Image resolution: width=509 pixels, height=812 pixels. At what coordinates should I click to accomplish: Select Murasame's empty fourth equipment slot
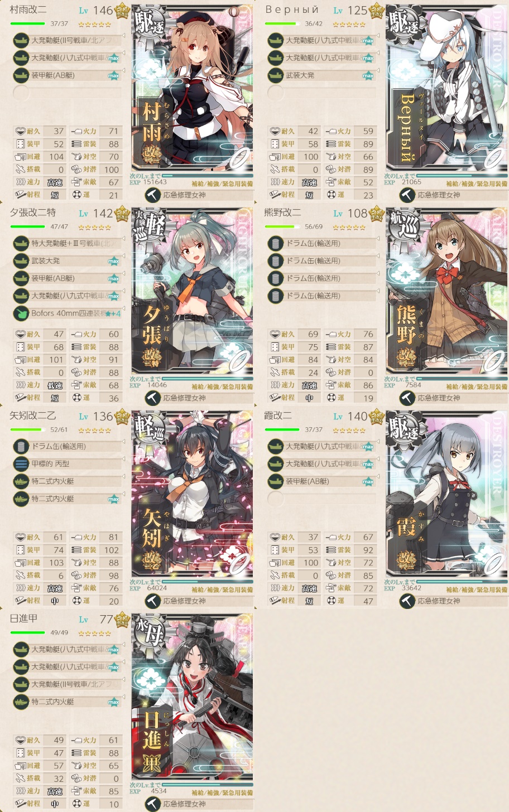pos(67,93)
